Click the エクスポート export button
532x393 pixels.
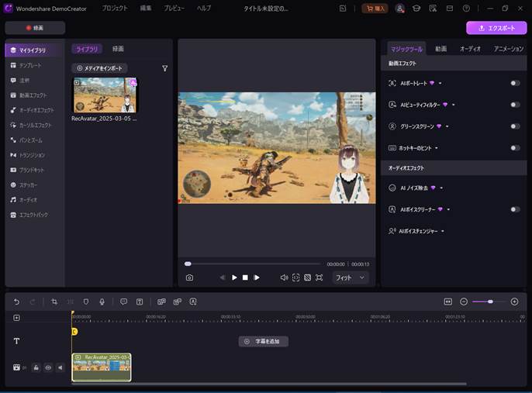coord(496,28)
